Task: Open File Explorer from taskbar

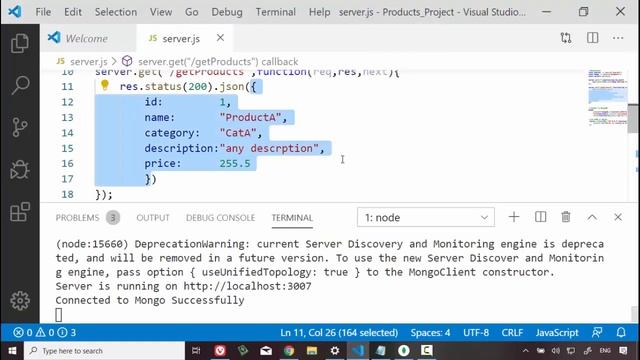Action: [x=312, y=351]
